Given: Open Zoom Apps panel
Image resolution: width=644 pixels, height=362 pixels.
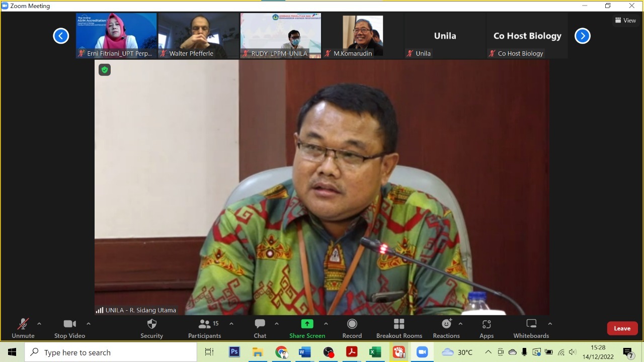Looking at the screenshot, I should (x=486, y=329).
